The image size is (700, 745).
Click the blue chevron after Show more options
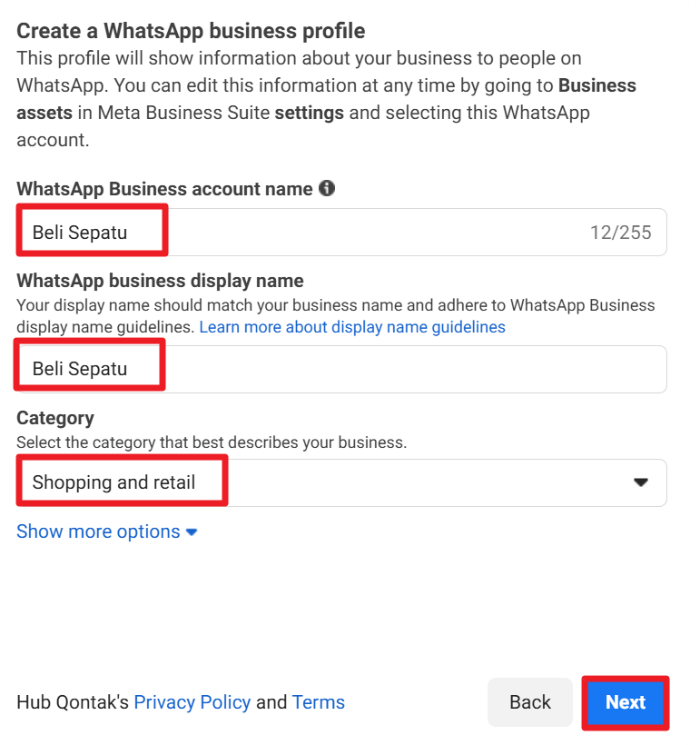pos(192,532)
